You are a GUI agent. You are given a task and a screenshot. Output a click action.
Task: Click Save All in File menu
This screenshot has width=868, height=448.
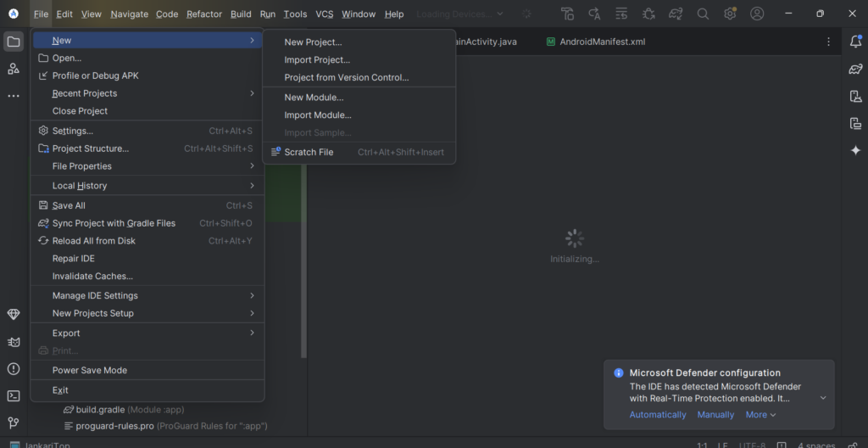[147, 205]
